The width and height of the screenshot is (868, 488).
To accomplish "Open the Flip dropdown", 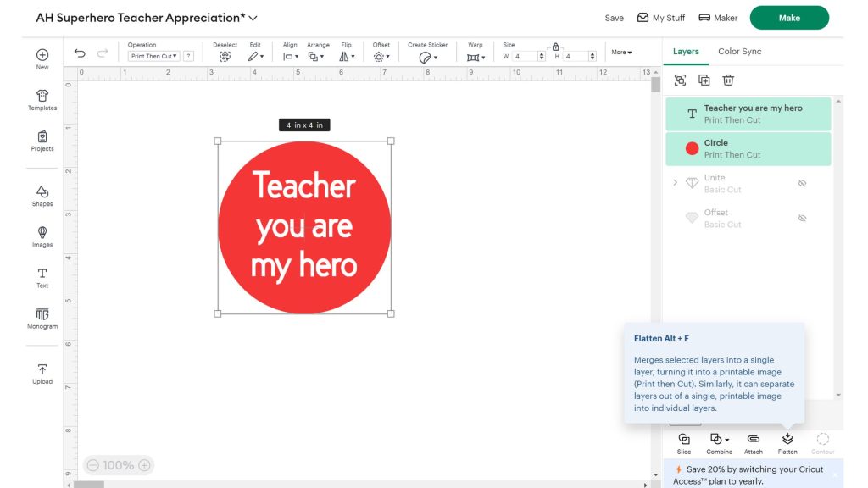I will [347, 57].
